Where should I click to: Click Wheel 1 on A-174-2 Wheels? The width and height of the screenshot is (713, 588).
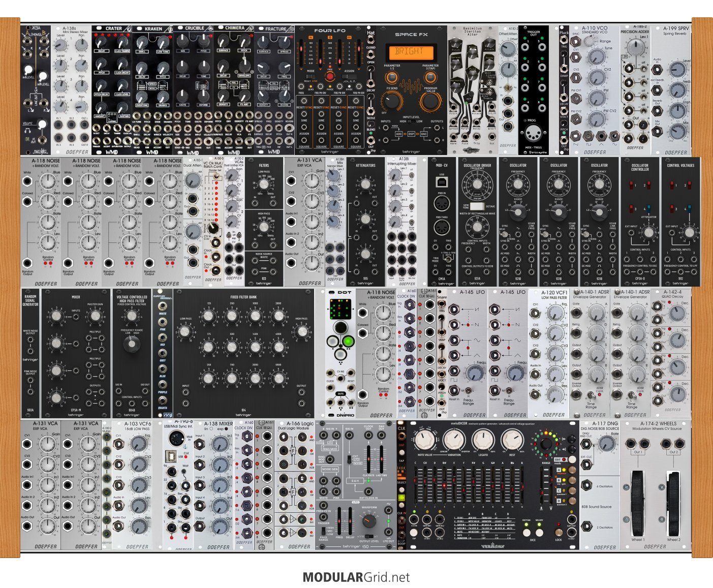point(638,503)
